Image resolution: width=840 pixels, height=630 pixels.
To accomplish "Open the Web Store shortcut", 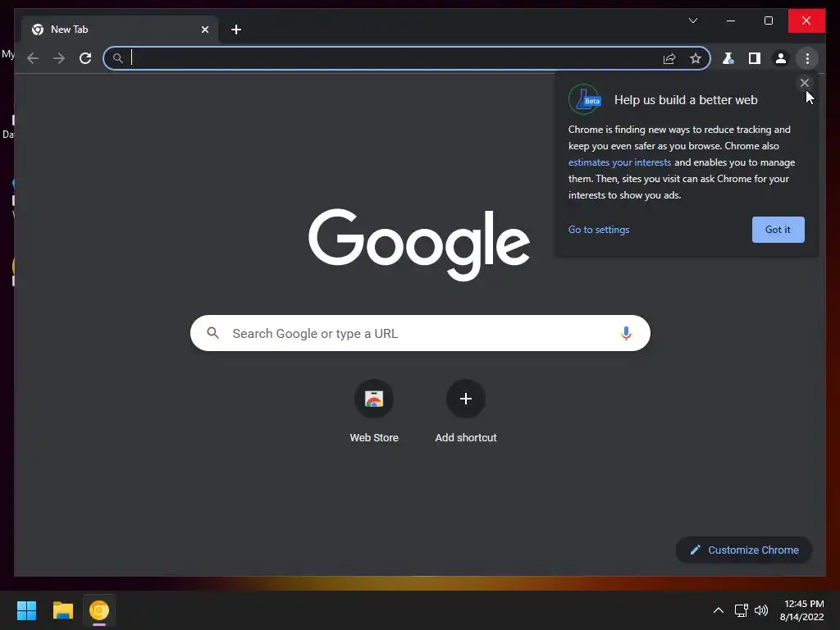I will pos(374,412).
